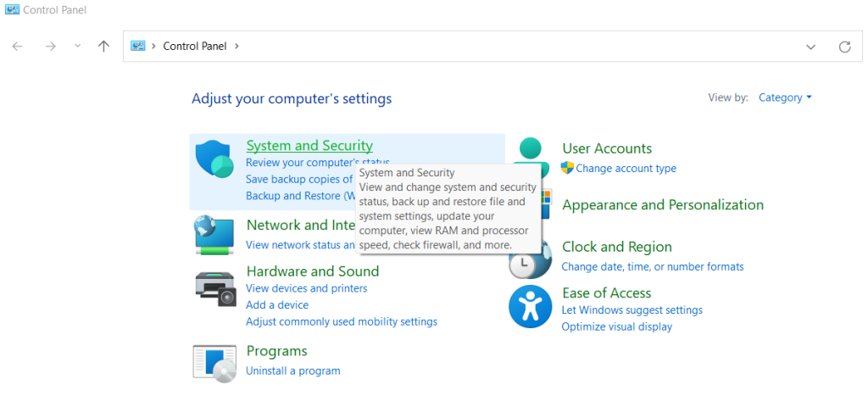Click Uninstall a program link
The height and width of the screenshot is (407, 868).
pyautogui.click(x=293, y=371)
